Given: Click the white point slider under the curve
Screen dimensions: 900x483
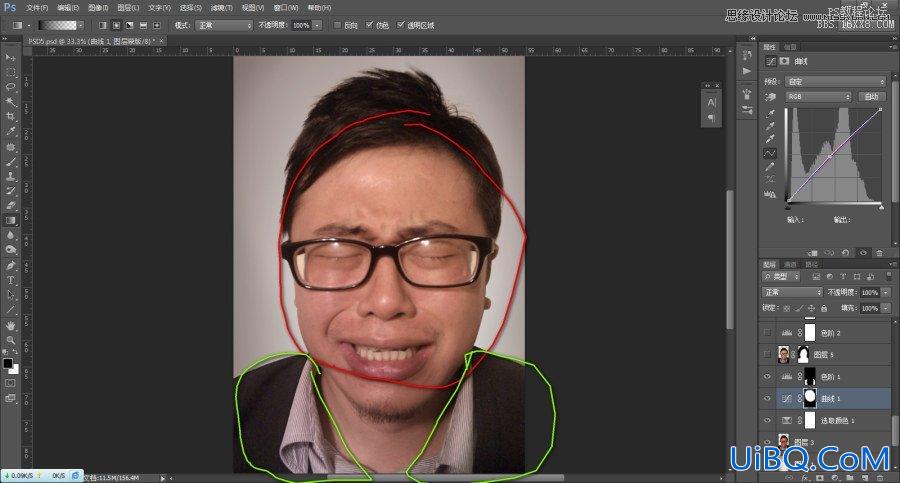Looking at the screenshot, I should pos(882,207).
